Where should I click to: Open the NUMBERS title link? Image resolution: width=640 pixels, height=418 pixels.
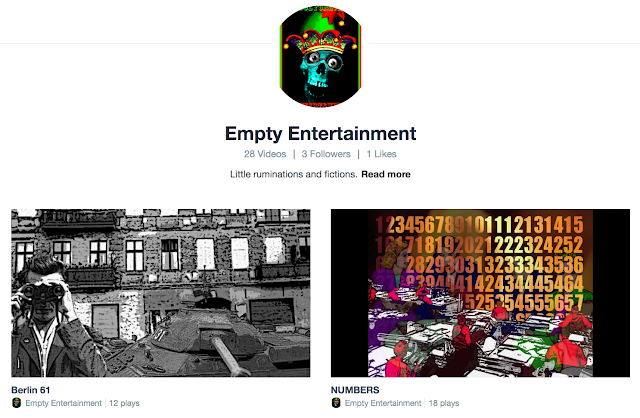(x=355, y=390)
